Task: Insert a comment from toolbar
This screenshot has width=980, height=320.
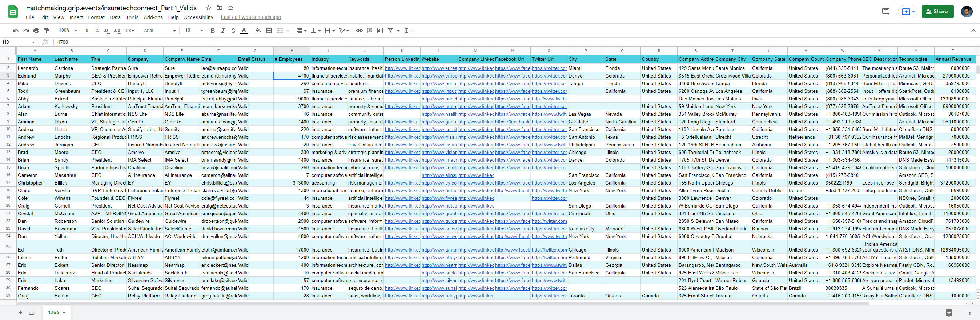Action: point(369,31)
